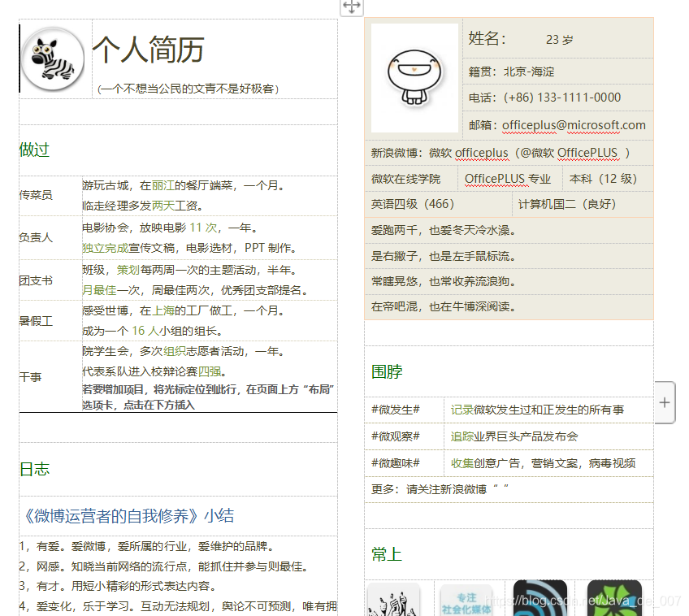Click the subtitle 一个不想当公民的文青不是好极客
The height and width of the screenshot is (616, 689).
pos(188,89)
